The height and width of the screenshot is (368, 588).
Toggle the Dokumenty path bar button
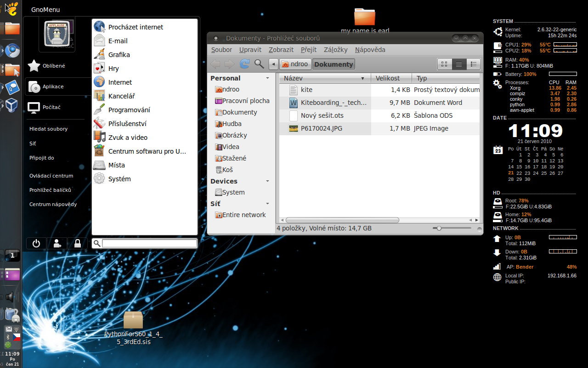334,64
